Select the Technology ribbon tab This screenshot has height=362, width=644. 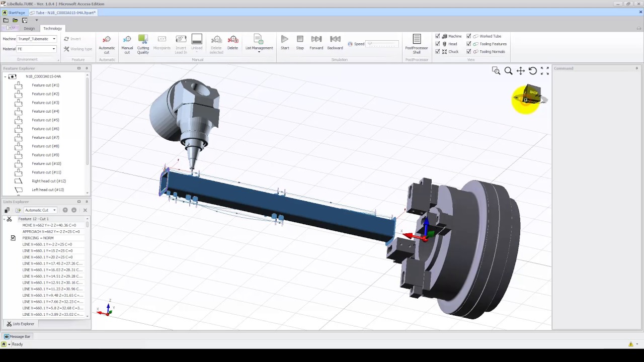52,29
